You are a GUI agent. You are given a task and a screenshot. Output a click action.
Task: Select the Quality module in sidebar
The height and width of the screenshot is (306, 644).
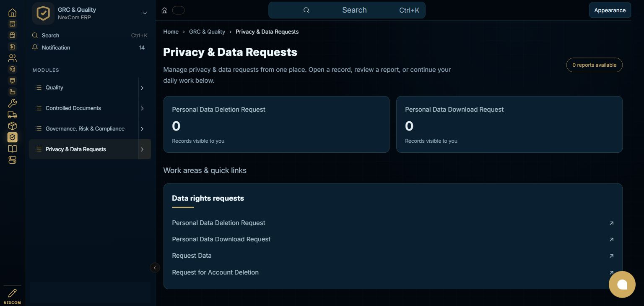(x=84, y=88)
